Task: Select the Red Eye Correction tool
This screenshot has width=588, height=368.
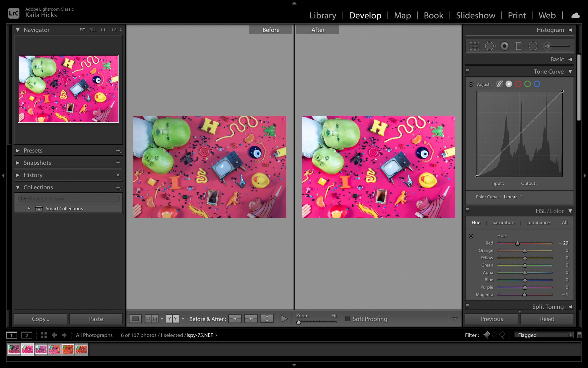Action: point(504,46)
